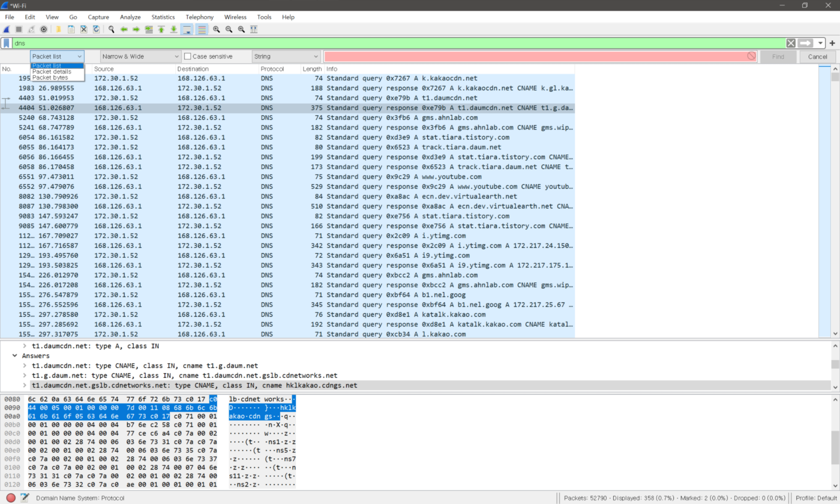Screen dimensions: 840x504
Task: Sort by Length column header
Action: coord(312,69)
